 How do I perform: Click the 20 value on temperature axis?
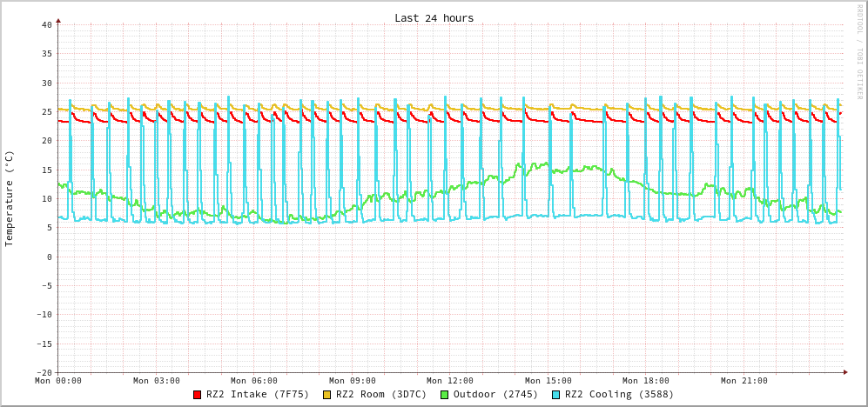pos(46,141)
